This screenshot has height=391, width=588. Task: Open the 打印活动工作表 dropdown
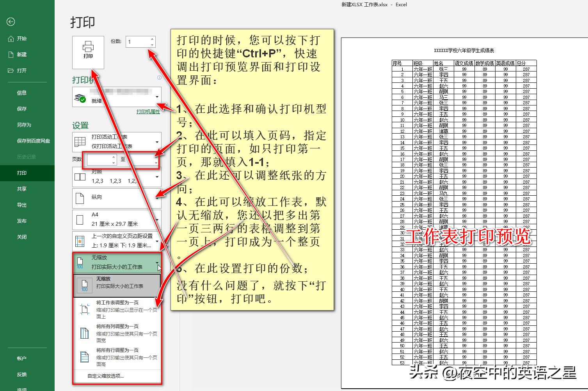(x=158, y=142)
